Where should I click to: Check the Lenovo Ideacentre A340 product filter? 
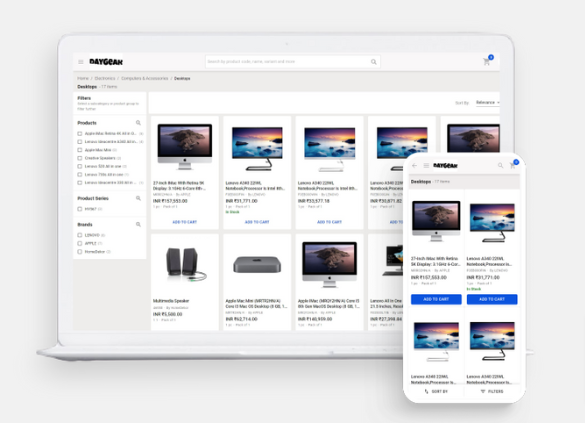pos(79,142)
